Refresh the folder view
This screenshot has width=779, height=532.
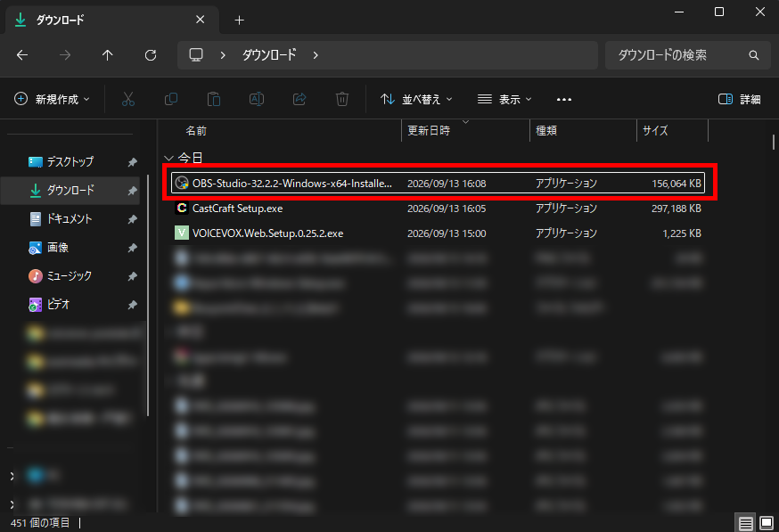(151, 55)
